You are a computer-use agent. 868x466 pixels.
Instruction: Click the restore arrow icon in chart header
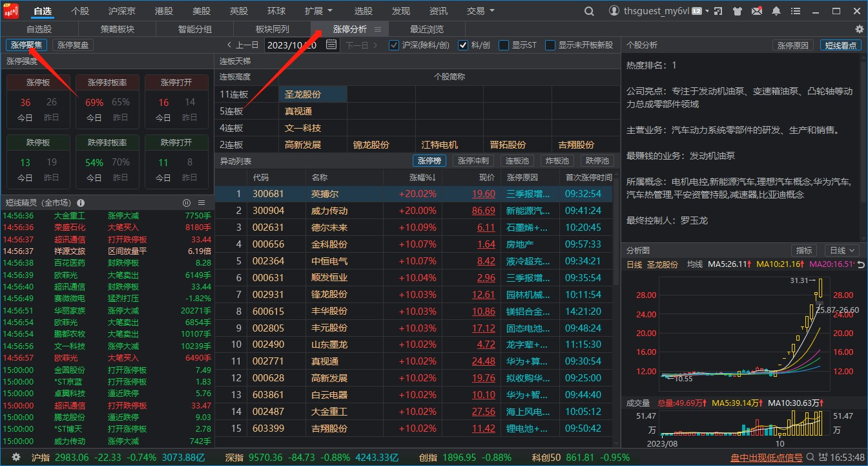coord(861,265)
